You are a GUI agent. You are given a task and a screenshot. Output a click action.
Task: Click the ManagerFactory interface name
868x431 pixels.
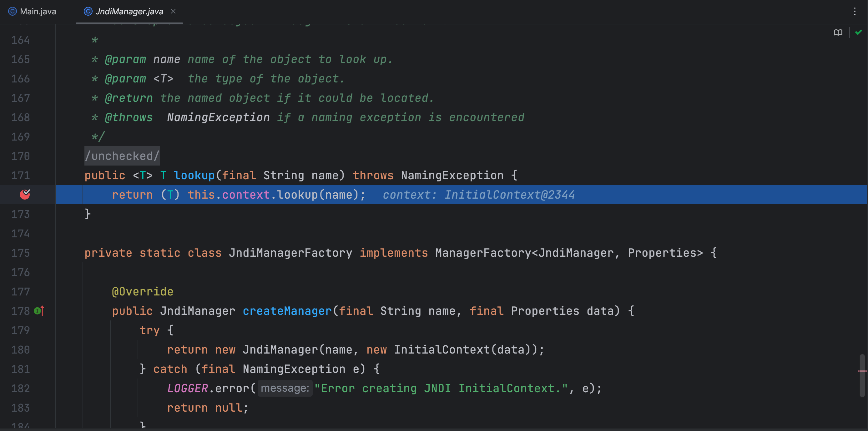(x=483, y=253)
